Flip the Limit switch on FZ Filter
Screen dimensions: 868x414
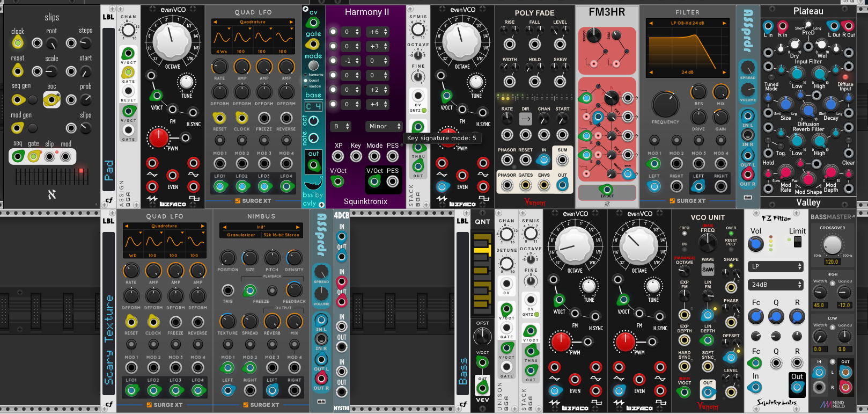[x=798, y=242]
